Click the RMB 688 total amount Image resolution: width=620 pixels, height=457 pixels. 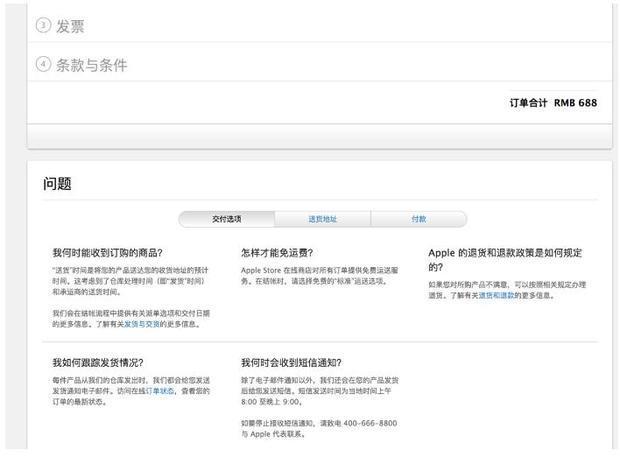[576, 103]
